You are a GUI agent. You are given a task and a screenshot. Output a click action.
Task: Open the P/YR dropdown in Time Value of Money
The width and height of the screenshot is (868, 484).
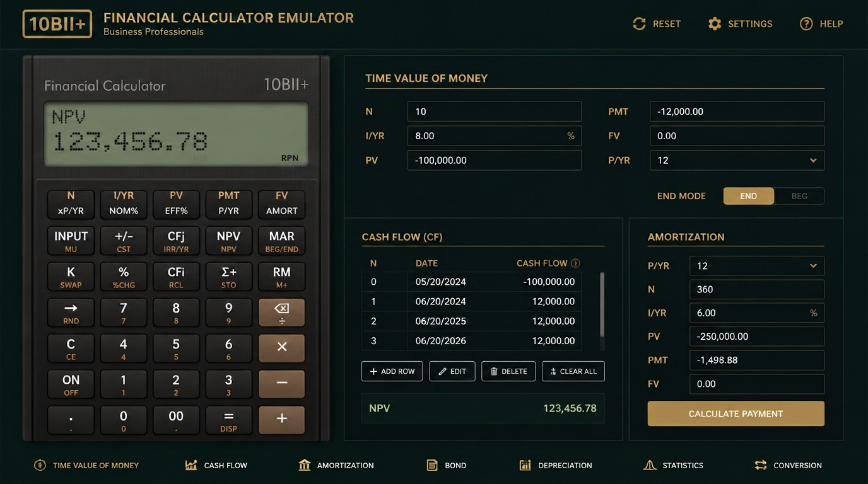737,160
